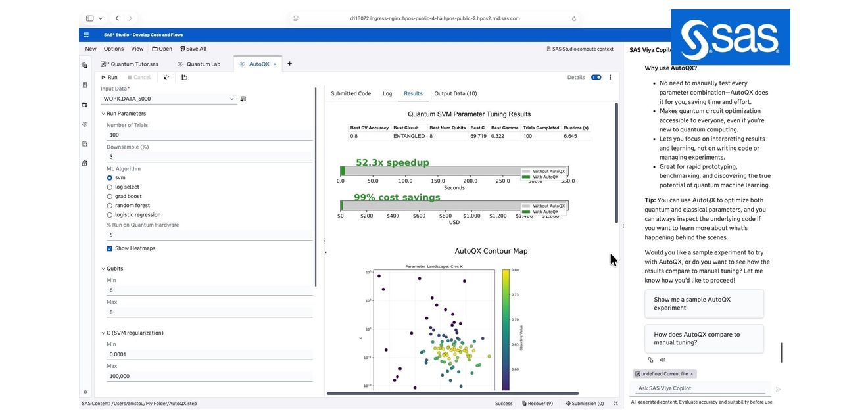Click the C regularization Max field
Image resolution: width=868 pixels, height=418 pixels.
coord(210,376)
